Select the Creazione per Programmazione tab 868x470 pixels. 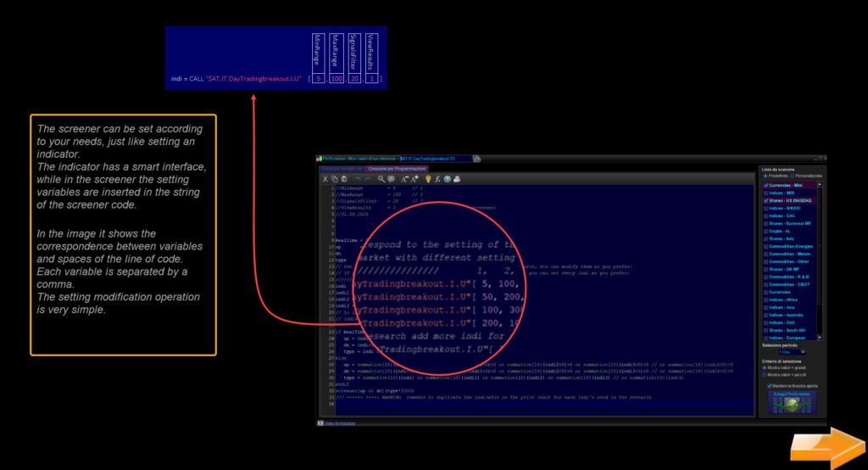(397, 169)
